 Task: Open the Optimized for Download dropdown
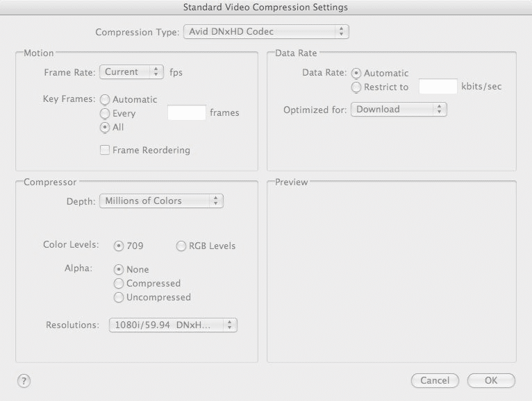pos(399,109)
